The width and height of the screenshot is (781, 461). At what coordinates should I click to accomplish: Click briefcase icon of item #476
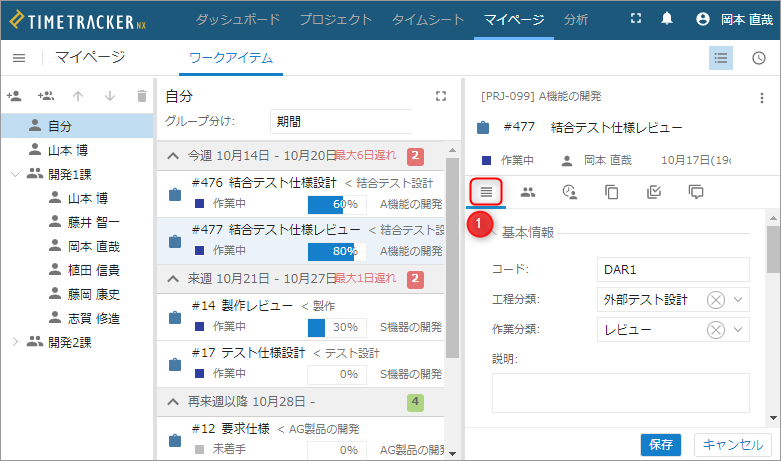coord(175,194)
